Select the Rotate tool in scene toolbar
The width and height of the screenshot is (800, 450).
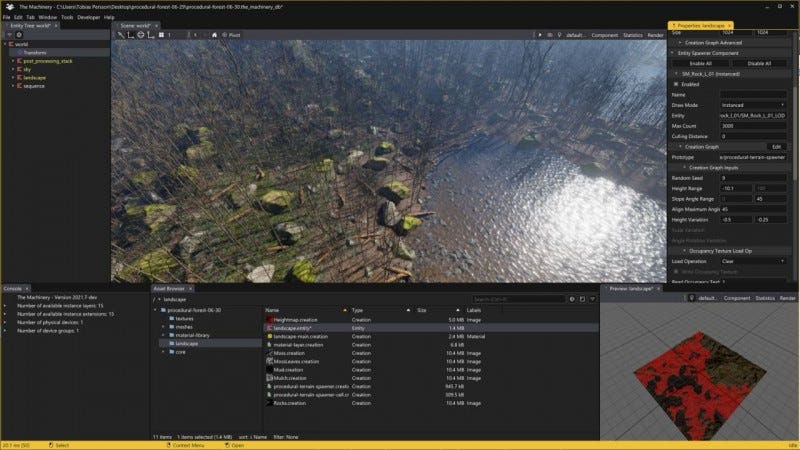point(141,35)
